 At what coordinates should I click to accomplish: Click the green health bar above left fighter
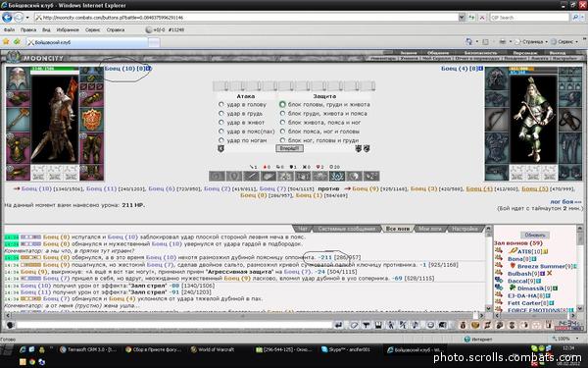coord(55,69)
